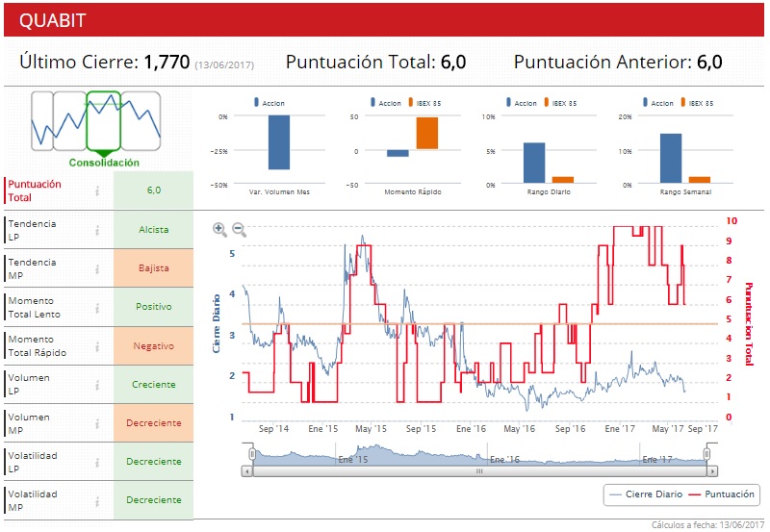Click the QUABIT header title

point(53,20)
